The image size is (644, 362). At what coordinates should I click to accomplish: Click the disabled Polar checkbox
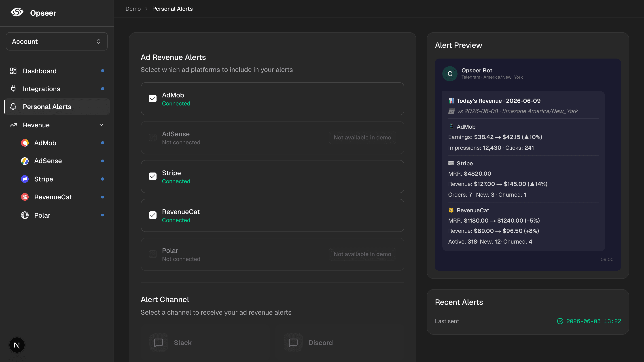pyautogui.click(x=153, y=254)
